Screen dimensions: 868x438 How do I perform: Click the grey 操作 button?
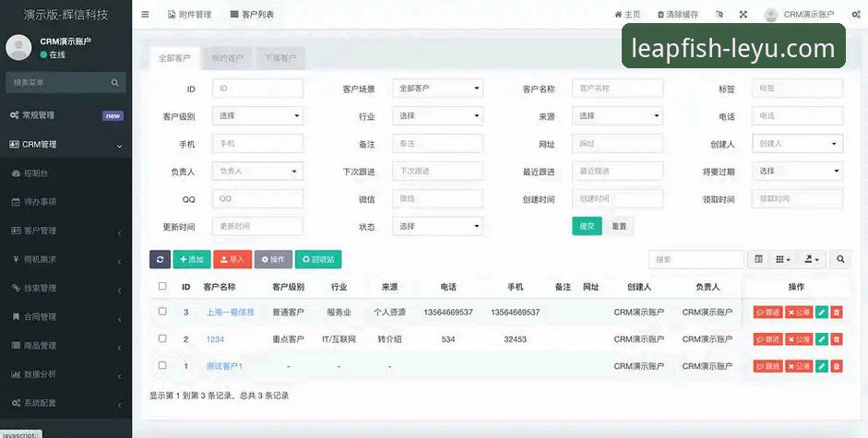[x=273, y=259]
